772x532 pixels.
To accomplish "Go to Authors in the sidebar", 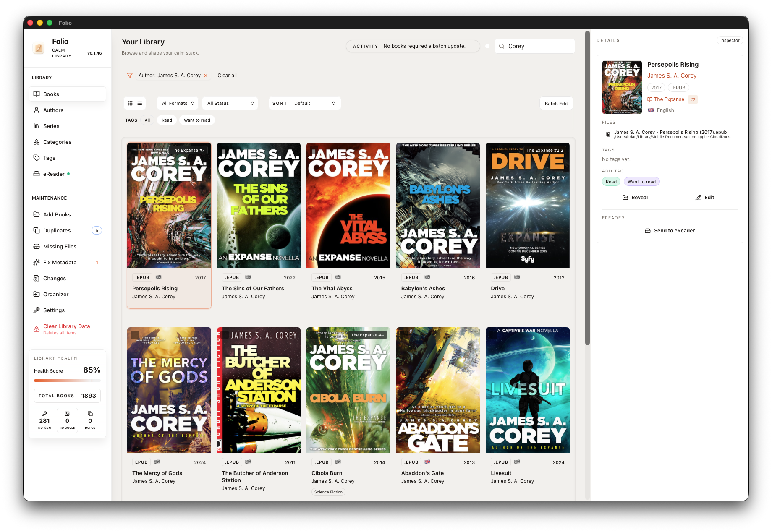I will tap(53, 110).
